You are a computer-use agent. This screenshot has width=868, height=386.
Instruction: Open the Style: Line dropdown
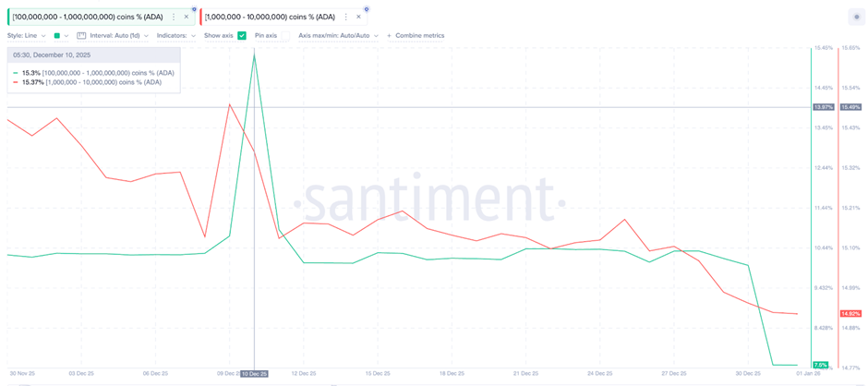26,36
